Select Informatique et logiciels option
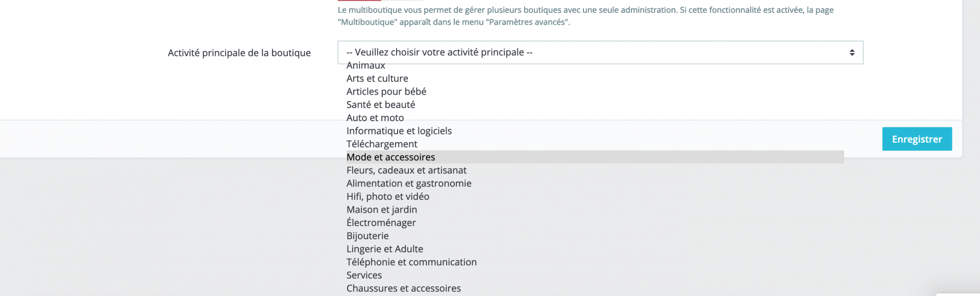 (x=399, y=131)
